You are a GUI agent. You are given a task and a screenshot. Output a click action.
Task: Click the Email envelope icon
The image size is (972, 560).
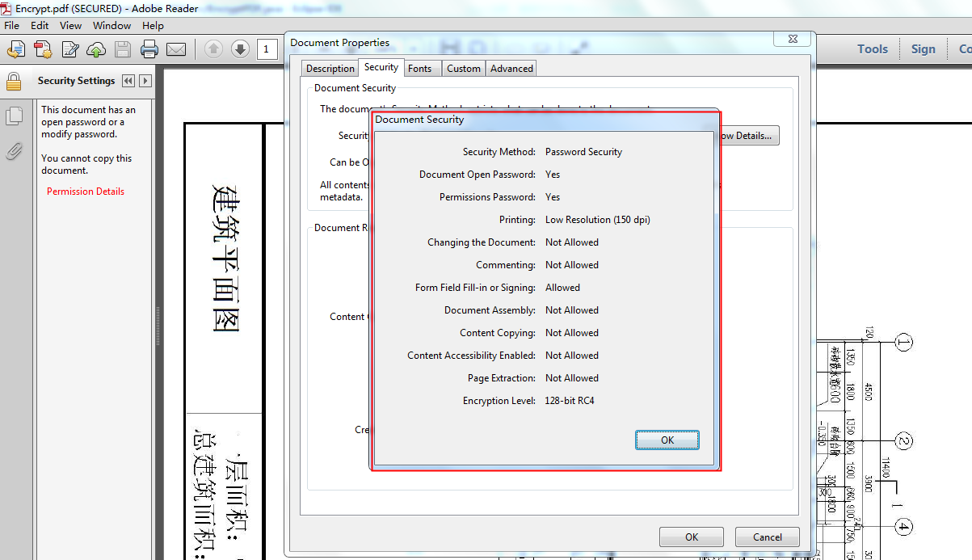click(176, 49)
